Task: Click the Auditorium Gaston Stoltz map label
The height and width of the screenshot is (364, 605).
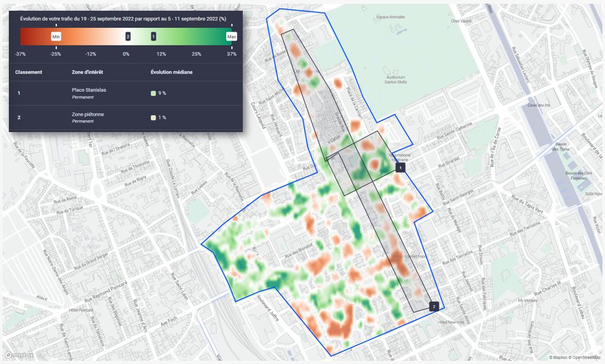Action: tap(396, 80)
